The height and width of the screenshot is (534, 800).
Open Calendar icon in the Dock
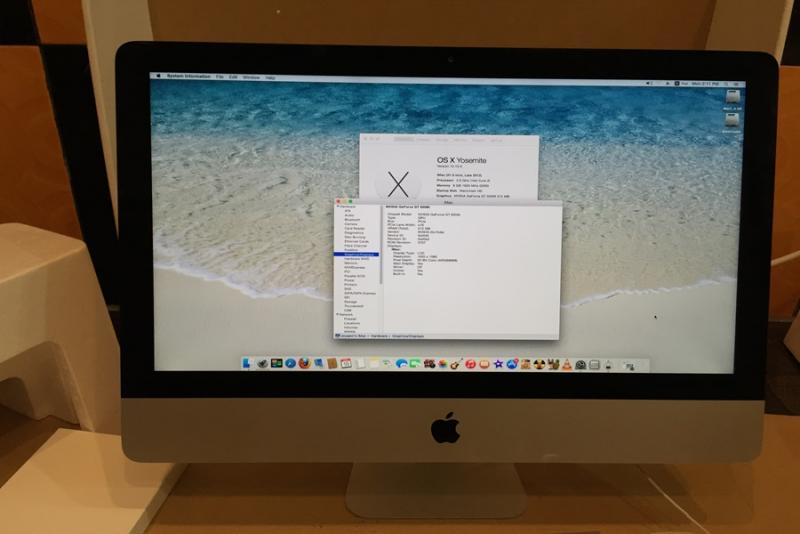coord(346,363)
